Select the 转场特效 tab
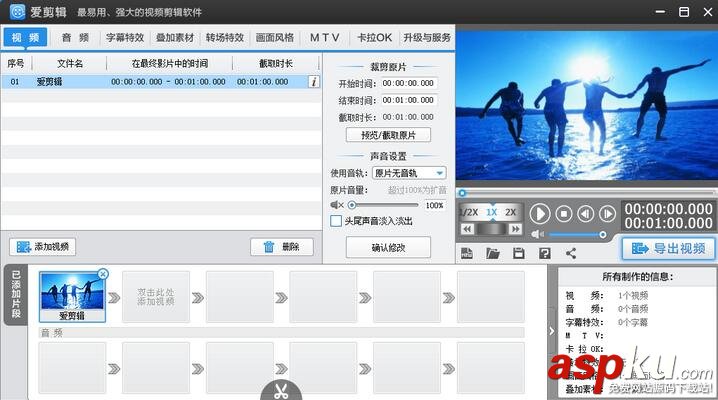Viewport: 718px width, 400px height. (225, 38)
